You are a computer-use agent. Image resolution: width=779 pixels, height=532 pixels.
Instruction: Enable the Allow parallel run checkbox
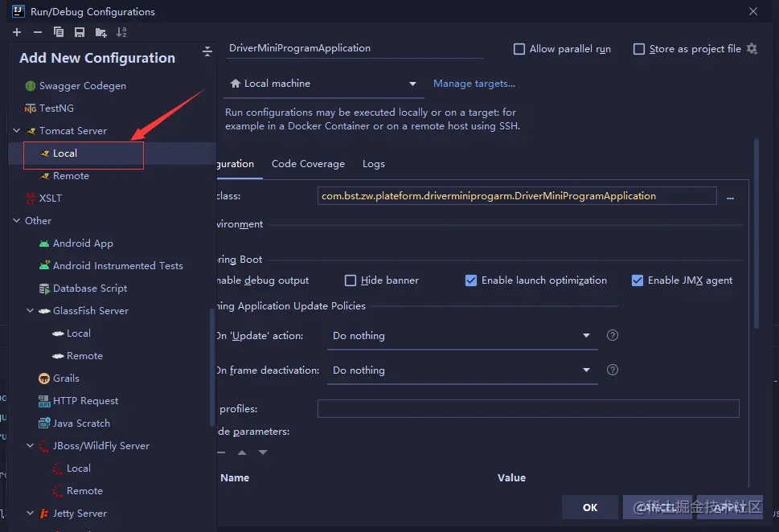519,49
